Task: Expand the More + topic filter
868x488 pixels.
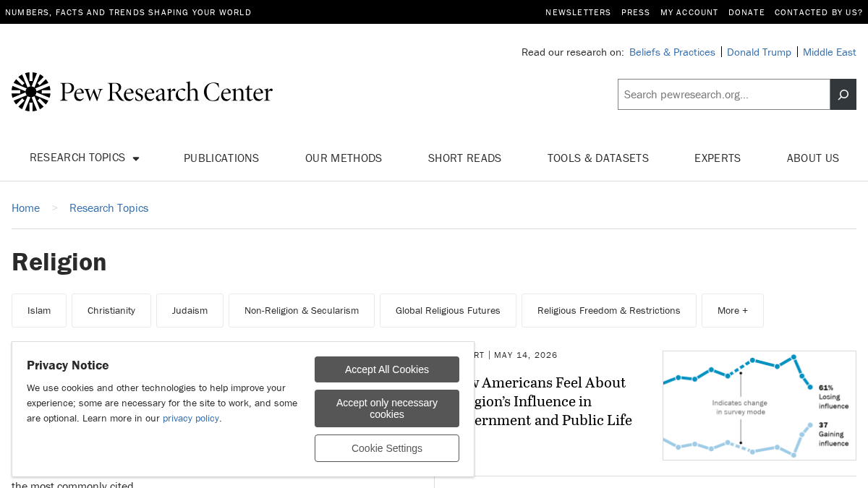Action: click(x=733, y=311)
